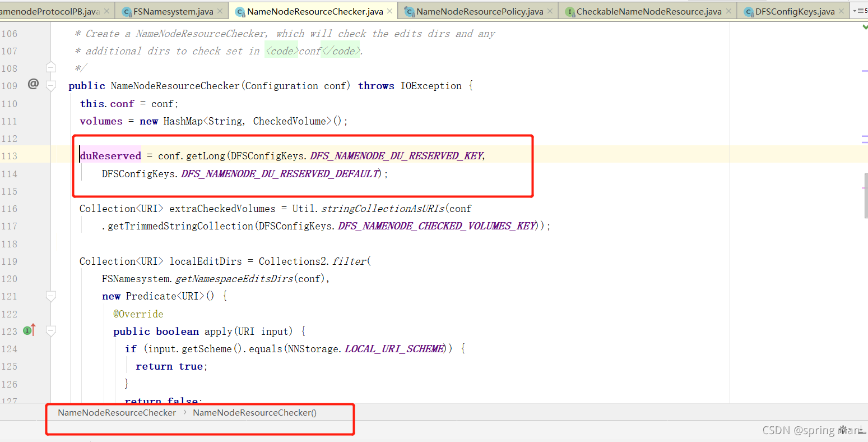
Task: Close the CheckableNameNodeResource.java tab
Action: point(728,11)
